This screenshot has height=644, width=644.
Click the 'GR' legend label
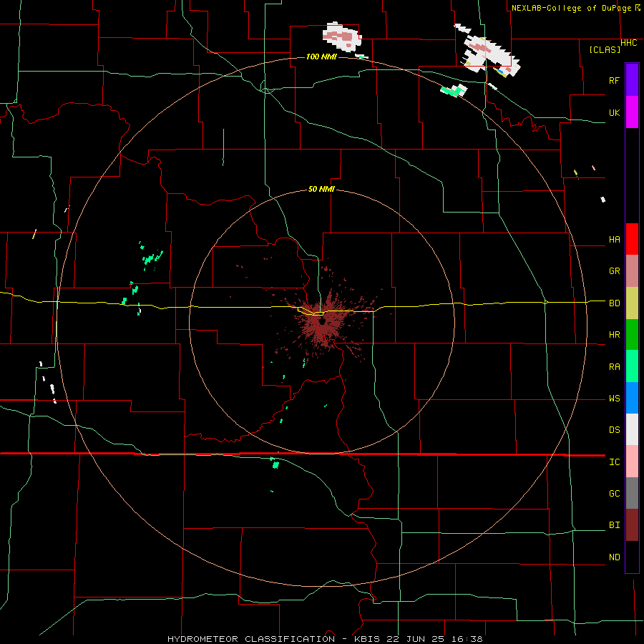point(615,271)
